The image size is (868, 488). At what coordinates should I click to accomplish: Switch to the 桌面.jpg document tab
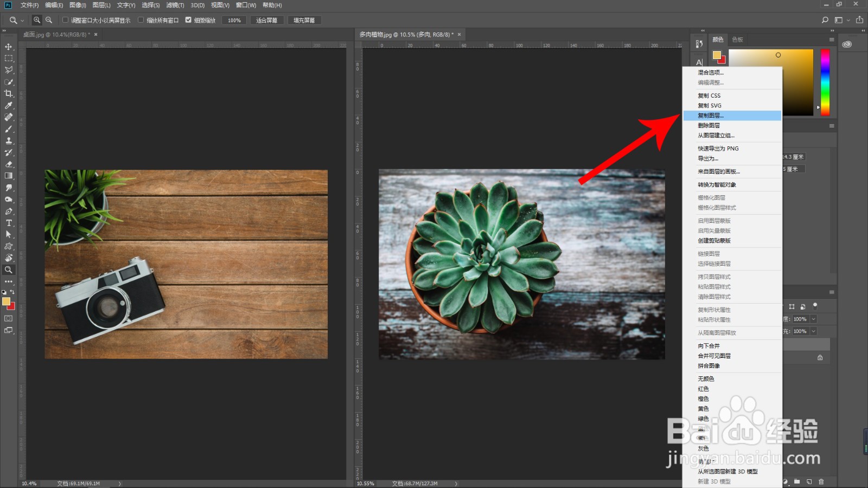pyautogui.click(x=57, y=34)
